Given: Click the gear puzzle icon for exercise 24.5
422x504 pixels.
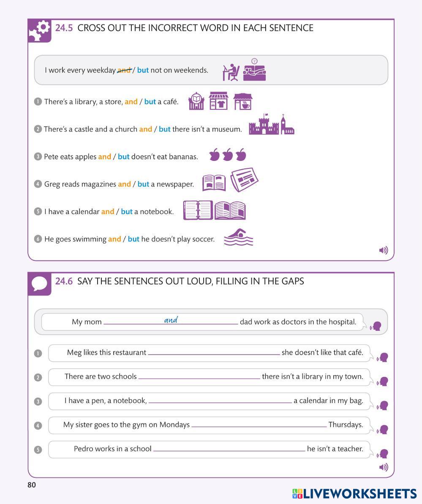Looking at the screenshot, I should [x=39, y=31].
